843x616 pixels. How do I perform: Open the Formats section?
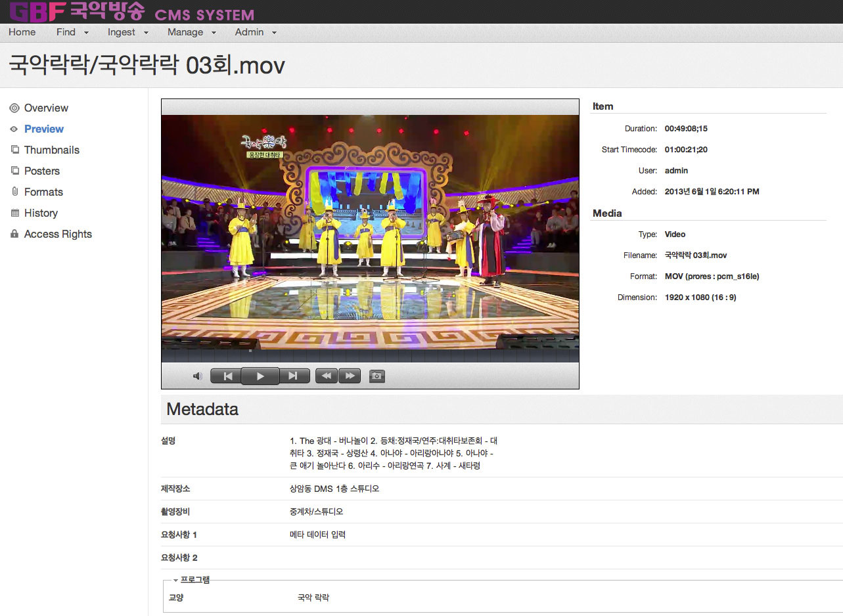(x=43, y=192)
